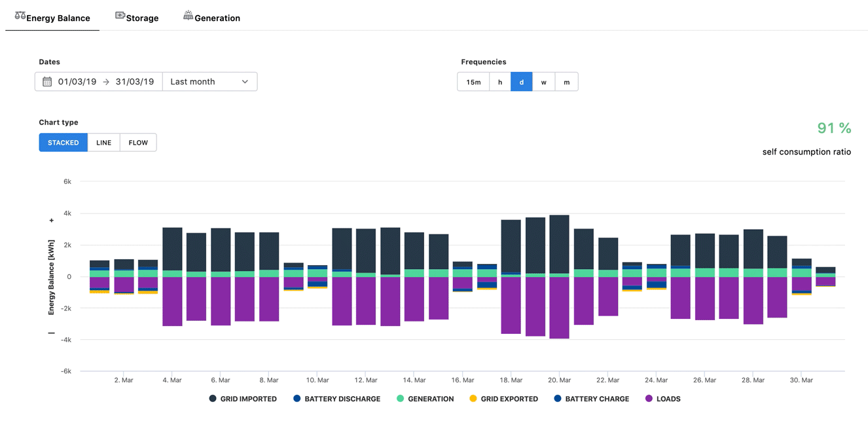Click the GENERATION legend label
The height and width of the screenshot is (421, 868).
[x=431, y=399]
